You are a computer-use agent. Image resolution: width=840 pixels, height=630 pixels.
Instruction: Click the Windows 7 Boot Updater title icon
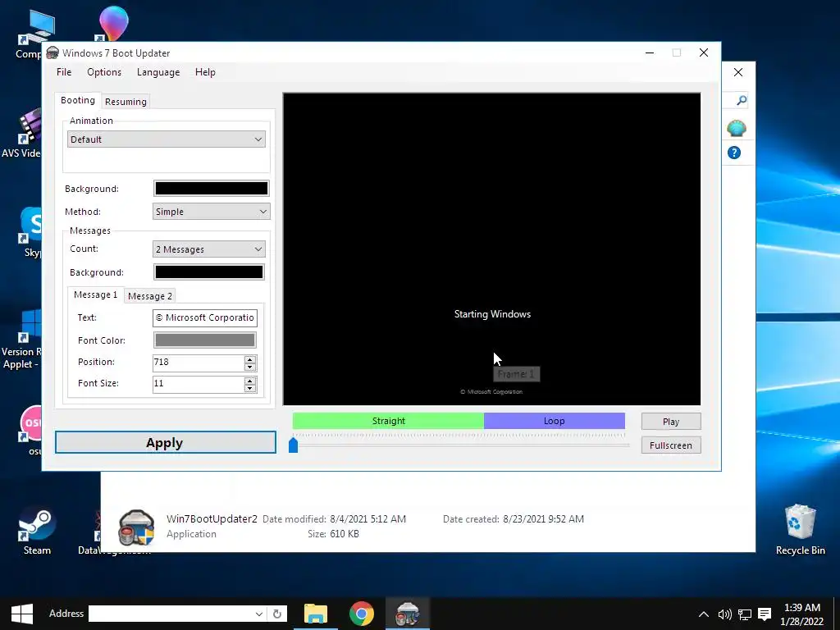click(x=52, y=52)
